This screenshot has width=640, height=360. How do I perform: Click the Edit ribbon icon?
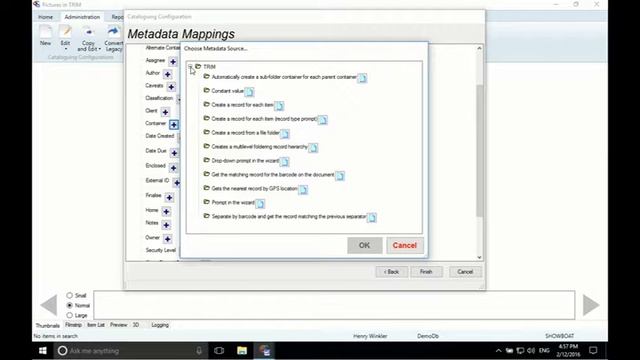65,35
